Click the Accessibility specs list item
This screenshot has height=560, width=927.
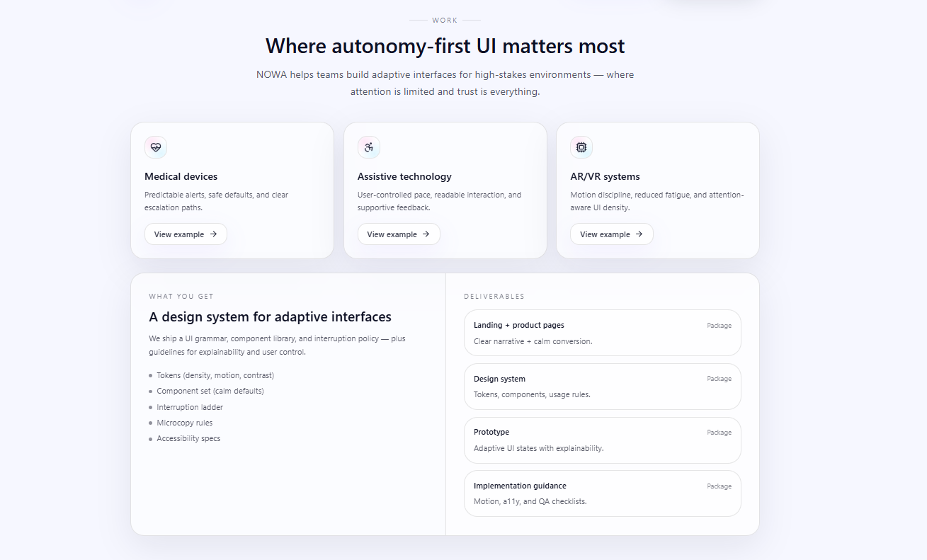point(188,439)
